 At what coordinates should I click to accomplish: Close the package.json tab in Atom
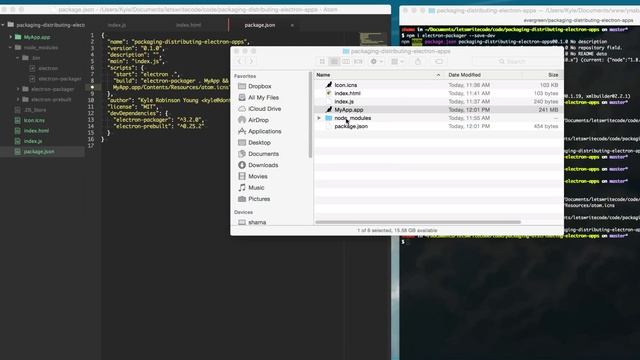pyautogui.click(x=292, y=25)
